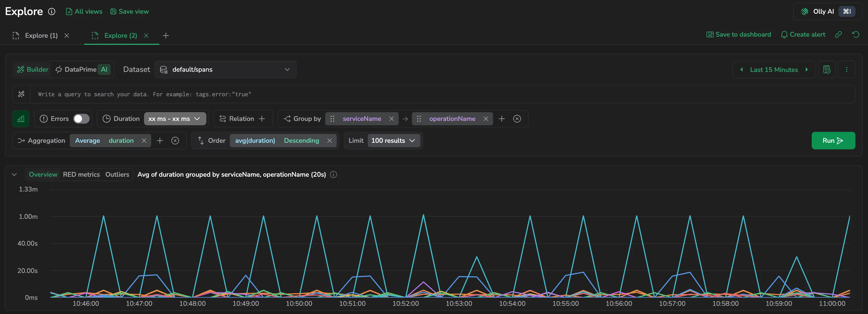The height and width of the screenshot is (314, 868).
Task: Click the drag handle on operationName chip
Action: pos(419,119)
